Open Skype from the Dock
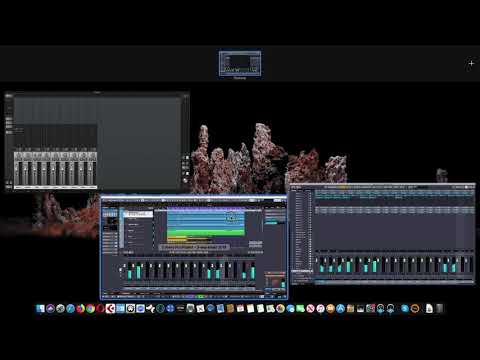Viewport: 480px width, 360px height. pyautogui.click(x=405, y=309)
